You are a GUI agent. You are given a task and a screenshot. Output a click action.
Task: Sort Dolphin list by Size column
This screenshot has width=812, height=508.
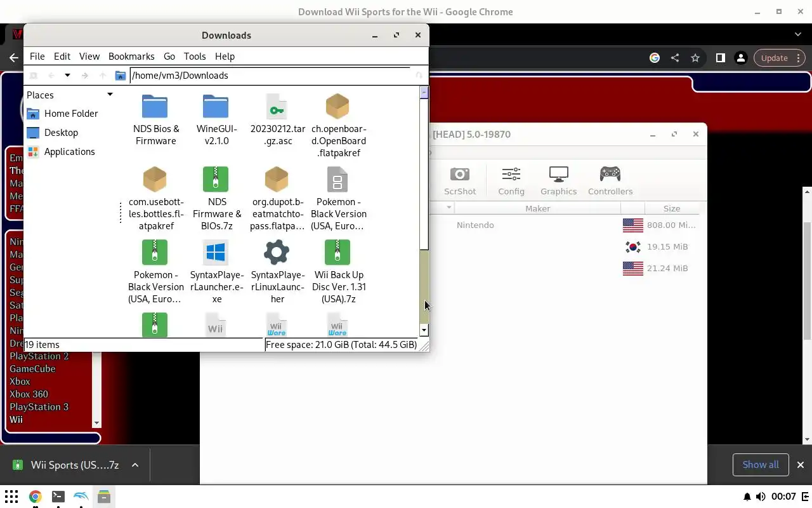pos(672,208)
